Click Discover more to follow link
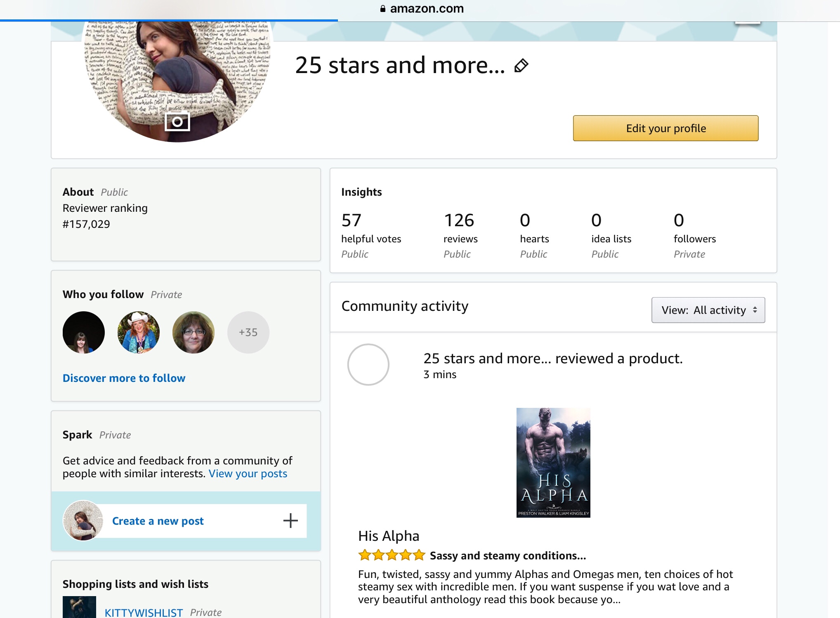 pyautogui.click(x=124, y=378)
